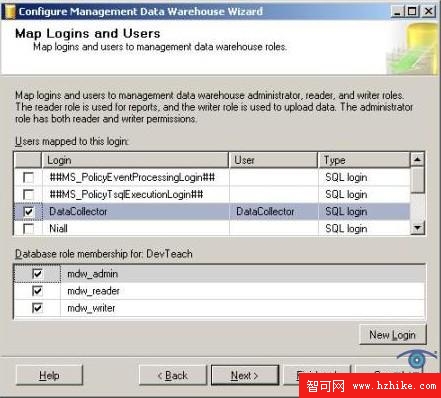Viewport: 441px width, 398px height.
Task: Maximize the wizard window
Action: point(413,12)
